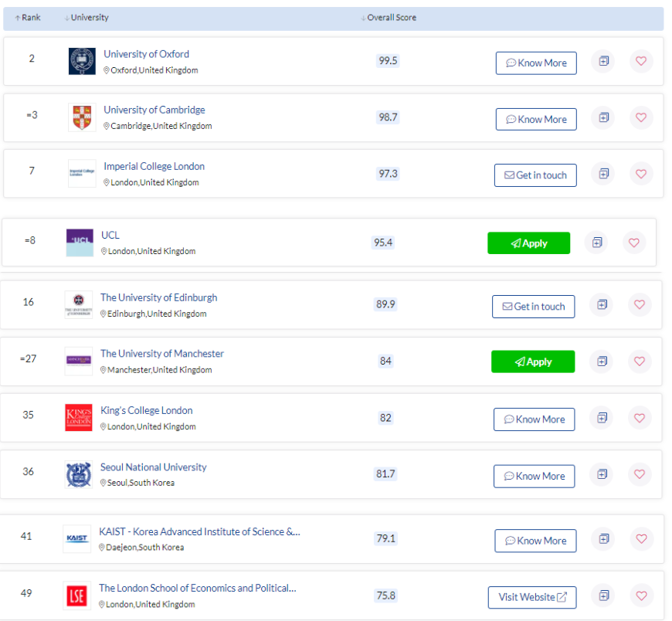This screenshot has height=621, width=672.
Task: Open University of Oxford link
Action: (x=146, y=54)
